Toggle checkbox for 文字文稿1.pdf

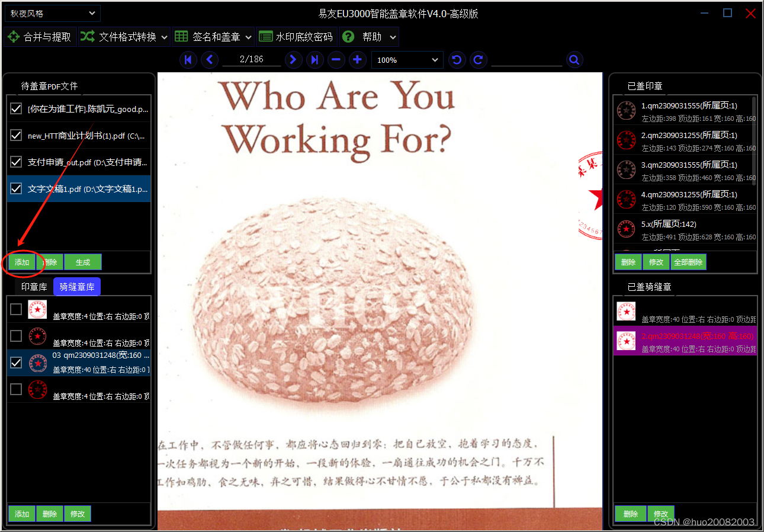pyautogui.click(x=17, y=188)
